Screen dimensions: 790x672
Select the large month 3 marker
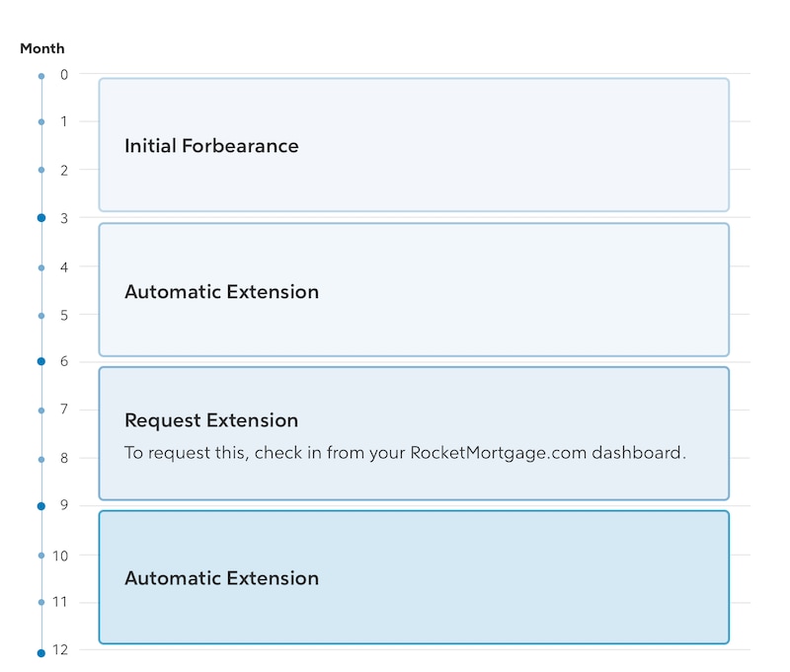point(41,217)
